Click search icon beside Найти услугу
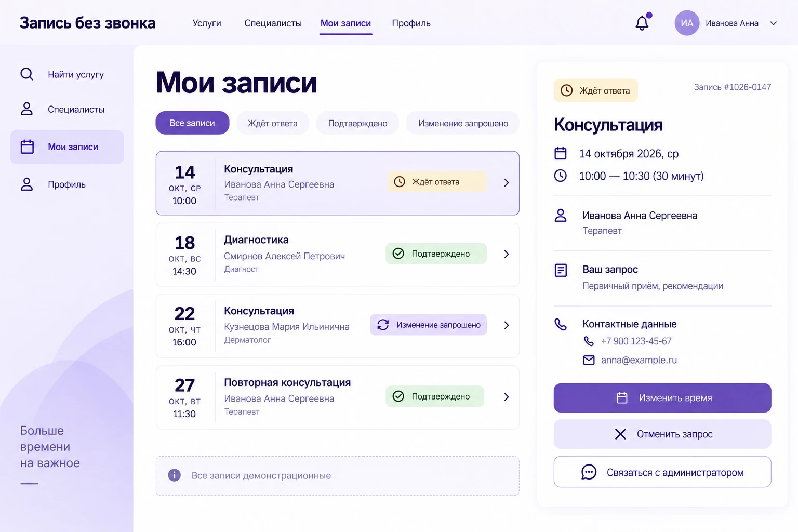798x532 pixels. click(x=27, y=74)
